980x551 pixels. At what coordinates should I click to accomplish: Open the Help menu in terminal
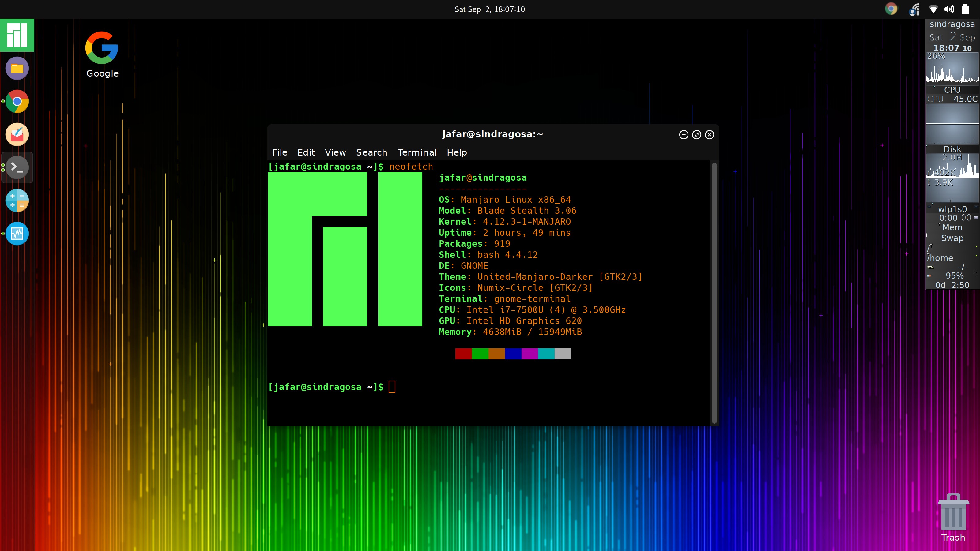click(457, 152)
